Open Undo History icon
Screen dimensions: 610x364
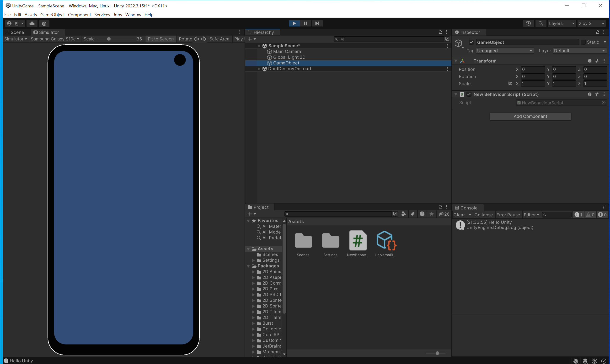click(x=529, y=23)
